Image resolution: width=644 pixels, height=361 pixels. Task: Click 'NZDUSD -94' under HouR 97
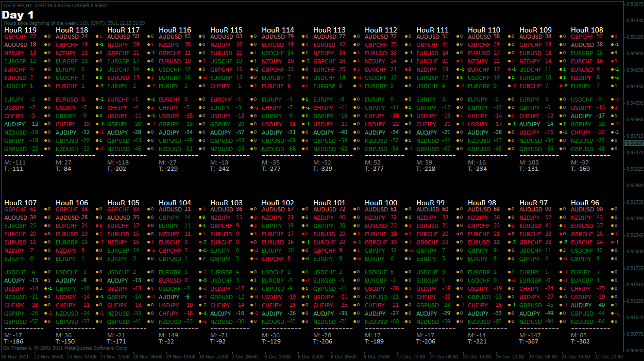coord(536,321)
